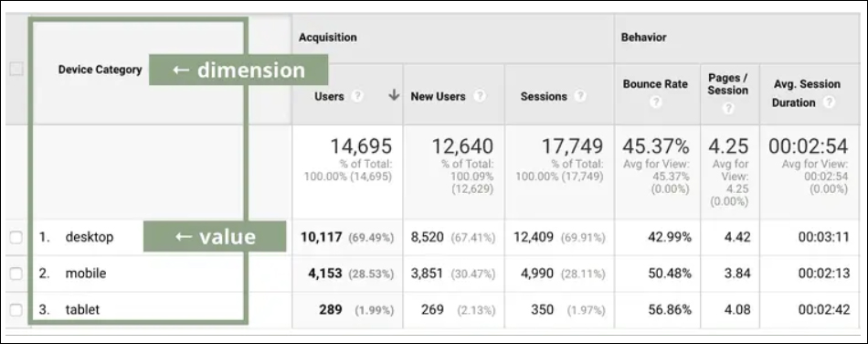This screenshot has width=868, height=344.
Task: Open help icon under Bounce Rate header
Action: [x=655, y=102]
